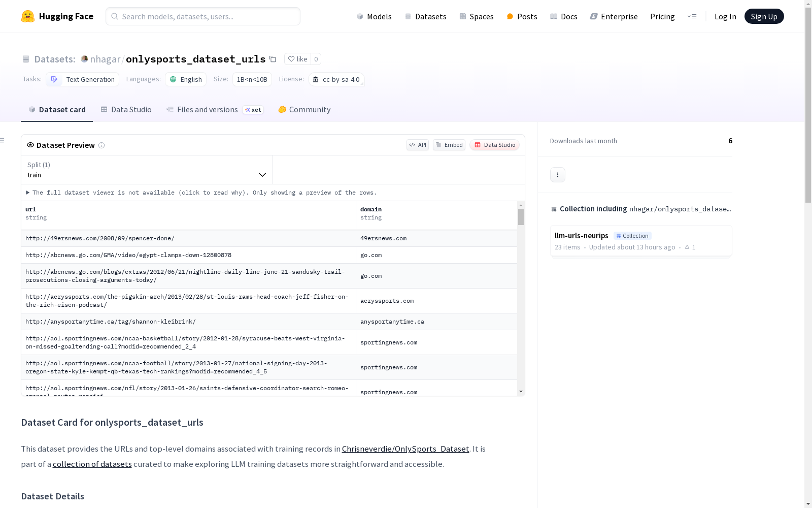
Task: Open the Split train dropdown
Action: 147,170
